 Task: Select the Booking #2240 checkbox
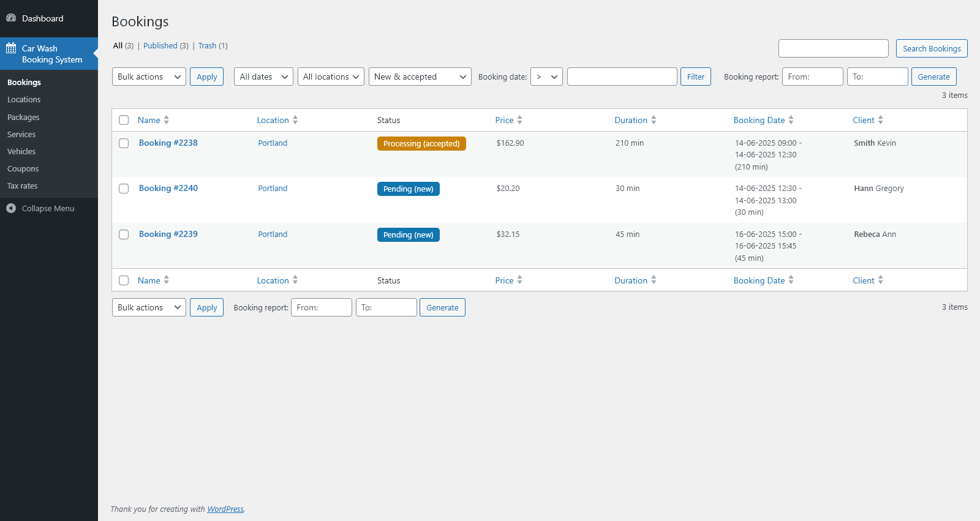(x=124, y=189)
